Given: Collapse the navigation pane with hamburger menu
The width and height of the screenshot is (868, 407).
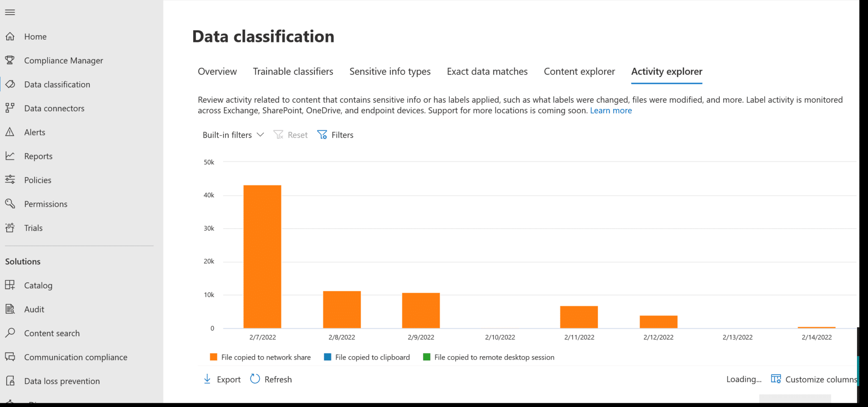Looking at the screenshot, I should tap(10, 12).
